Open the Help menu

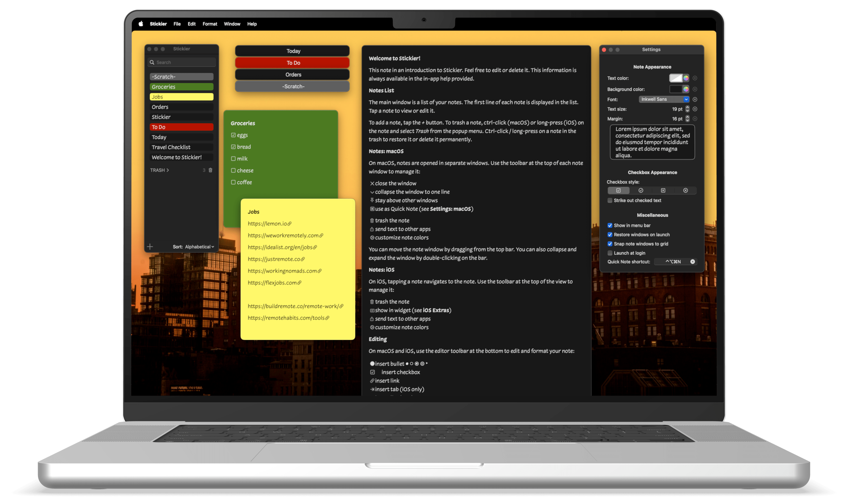click(x=252, y=24)
